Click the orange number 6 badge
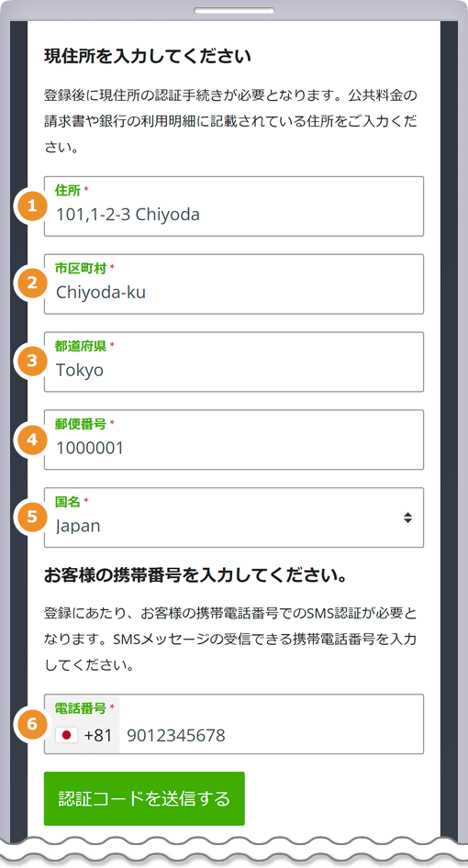Screen dimensions: 468x868 32,724
